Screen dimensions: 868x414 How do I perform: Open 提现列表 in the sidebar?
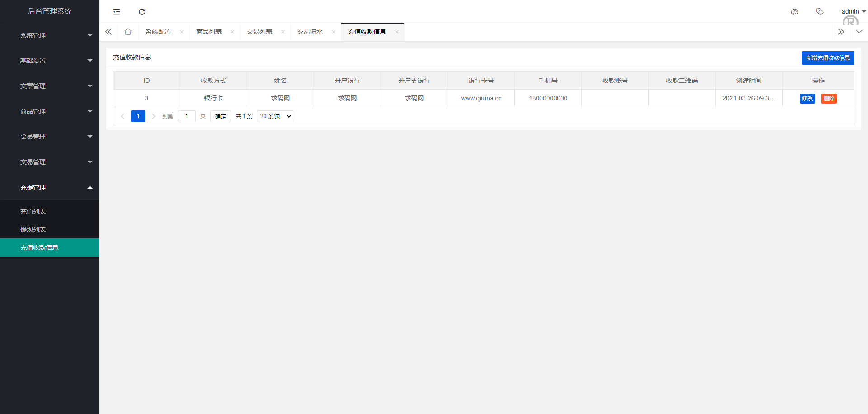[33, 229]
